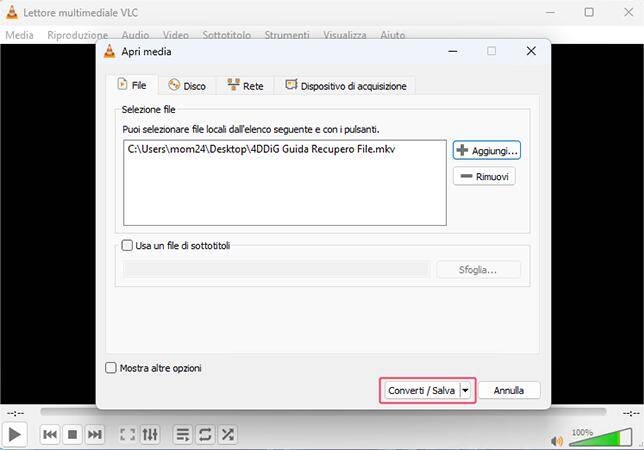
Task: Maximize the main VLC window
Action: [589, 12]
